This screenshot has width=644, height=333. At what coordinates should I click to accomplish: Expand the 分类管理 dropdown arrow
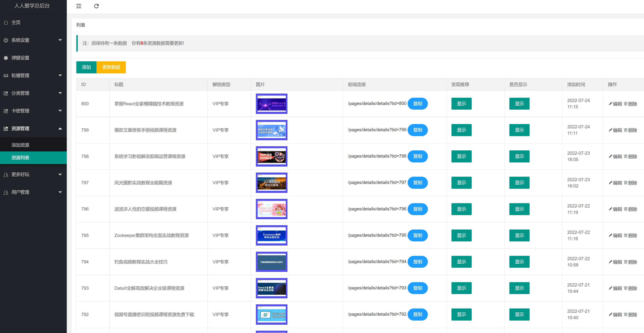click(60, 93)
